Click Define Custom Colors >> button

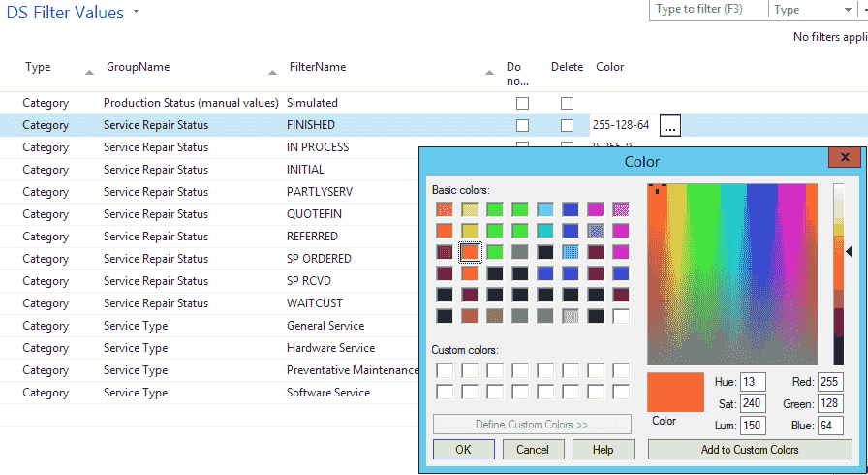532,425
